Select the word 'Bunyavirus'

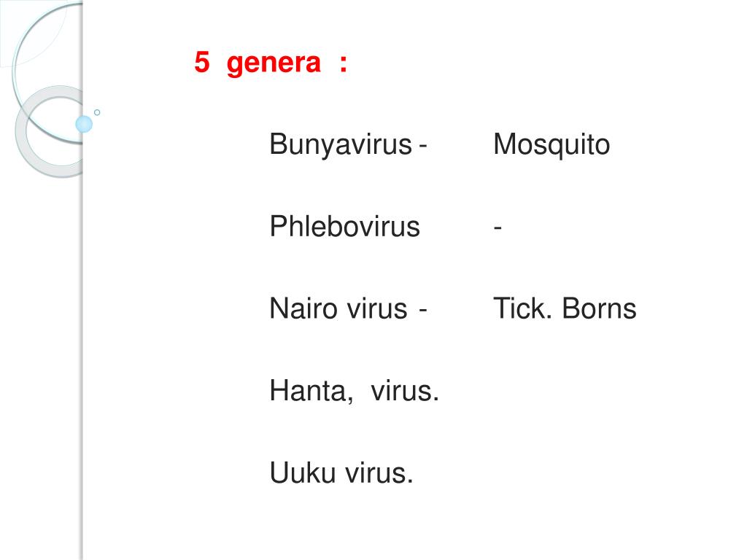(x=341, y=145)
